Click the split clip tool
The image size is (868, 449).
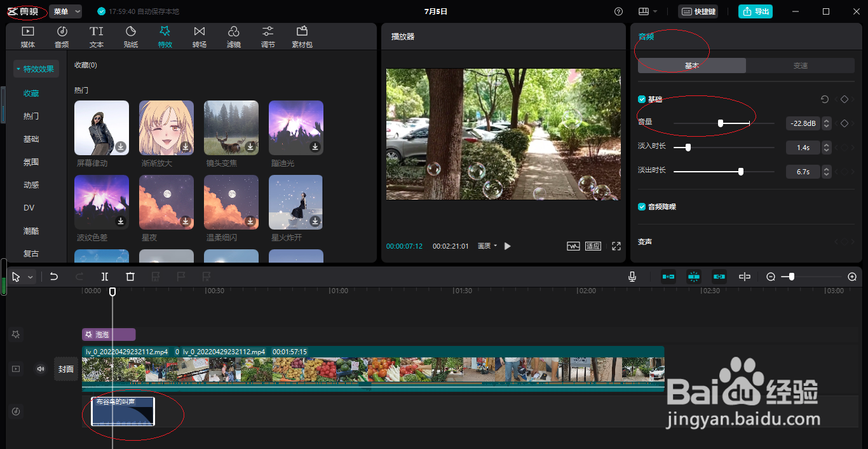pos(105,277)
